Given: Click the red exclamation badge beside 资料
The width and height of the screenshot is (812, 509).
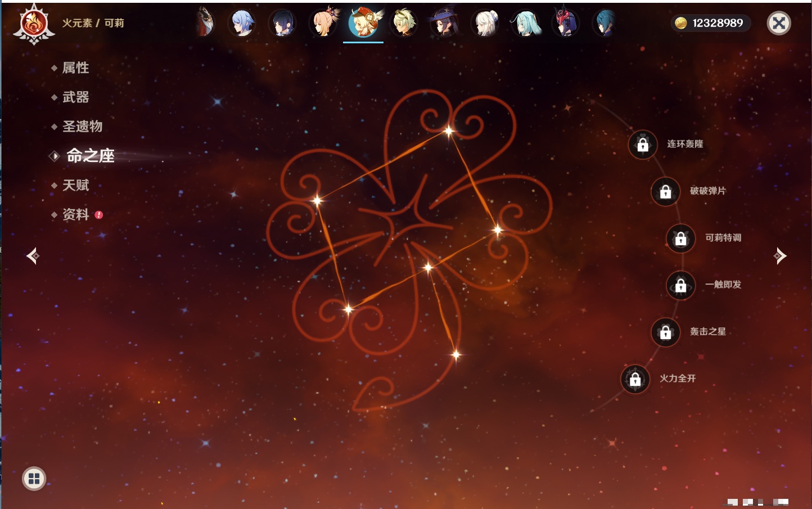Looking at the screenshot, I should pyautogui.click(x=99, y=215).
